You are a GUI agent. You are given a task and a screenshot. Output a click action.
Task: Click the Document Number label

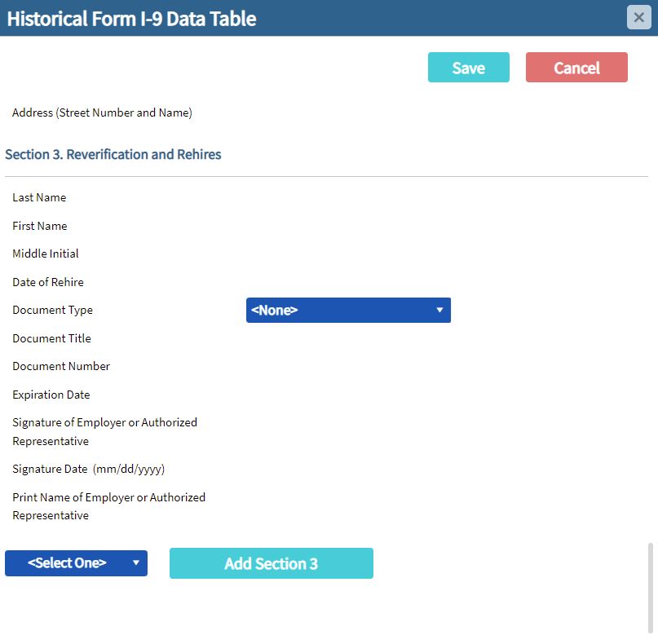61,366
